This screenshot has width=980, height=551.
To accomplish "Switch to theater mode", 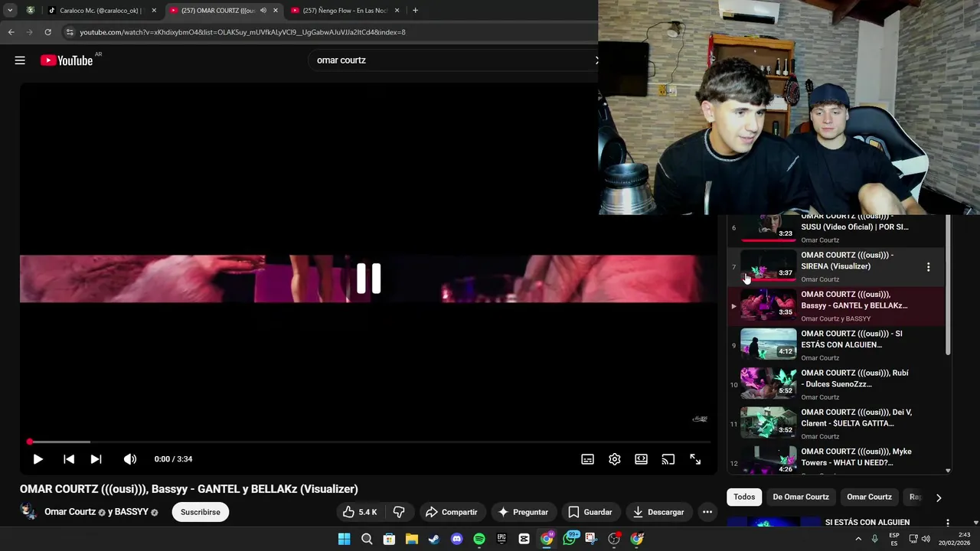I will [x=641, y=459].
